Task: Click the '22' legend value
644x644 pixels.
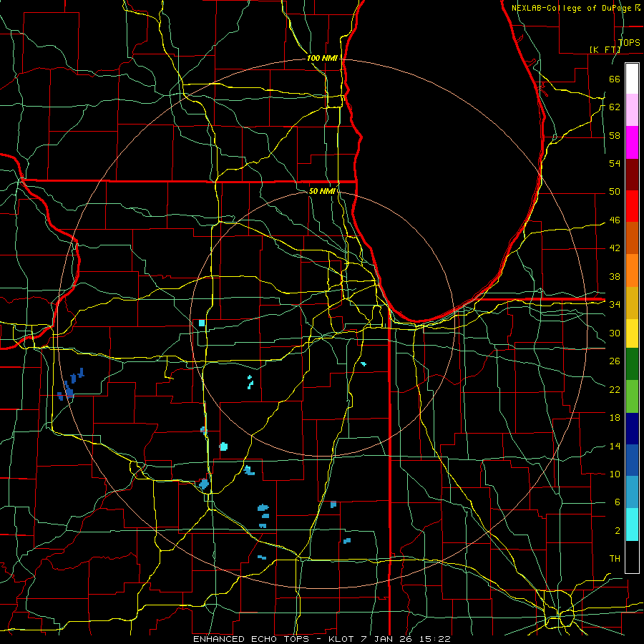Action: coord(615,389)
